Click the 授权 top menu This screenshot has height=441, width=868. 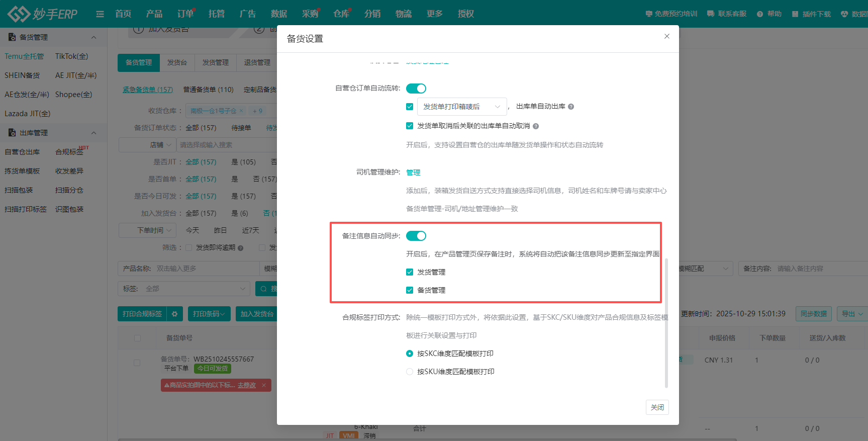pyautogui.click(x=466, y=14)
